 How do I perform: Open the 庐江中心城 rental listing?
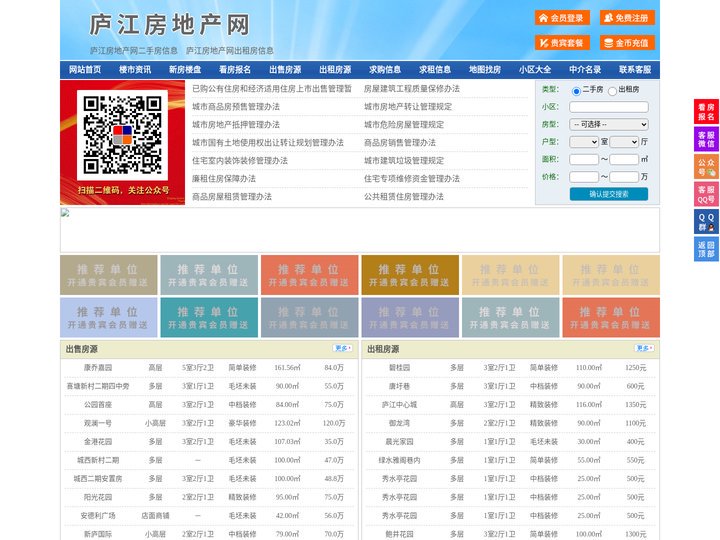click(399, 405)
